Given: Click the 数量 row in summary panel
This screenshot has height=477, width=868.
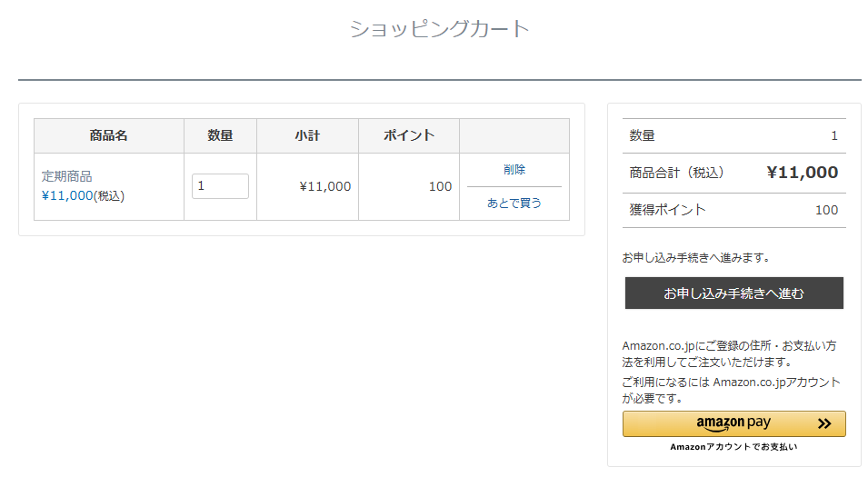Looking at the screenshot, I should tap(734, 135).
